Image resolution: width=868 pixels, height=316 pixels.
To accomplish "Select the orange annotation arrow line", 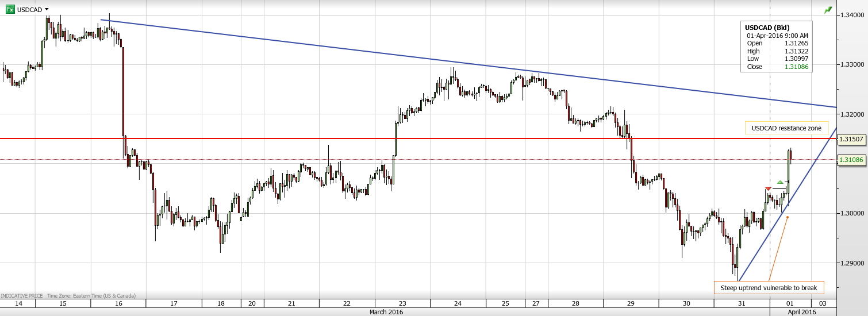I will tap(778, 248).
